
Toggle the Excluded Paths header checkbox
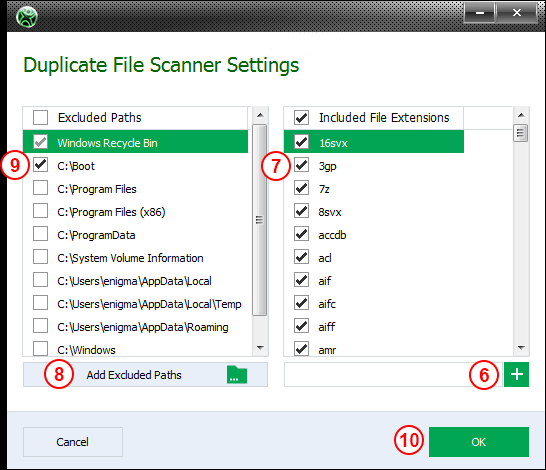point(40,117)
